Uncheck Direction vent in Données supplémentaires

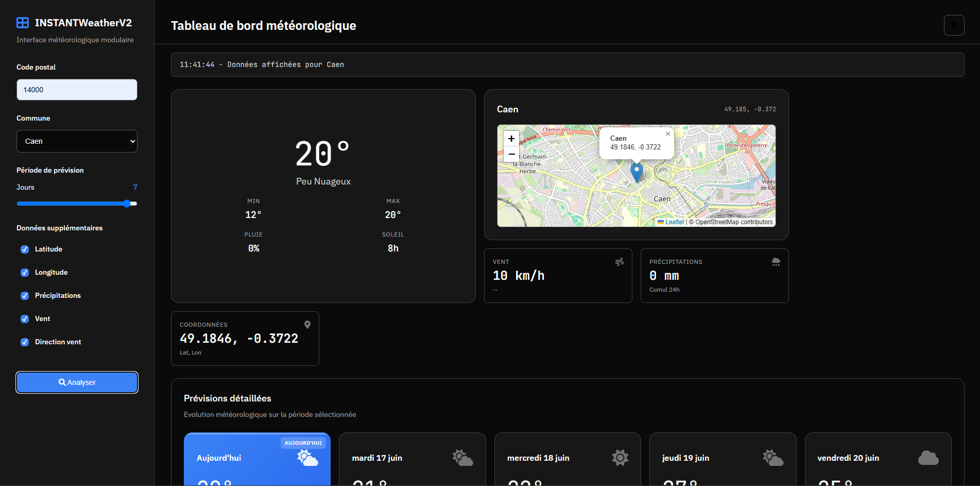(x=24, y=342)
